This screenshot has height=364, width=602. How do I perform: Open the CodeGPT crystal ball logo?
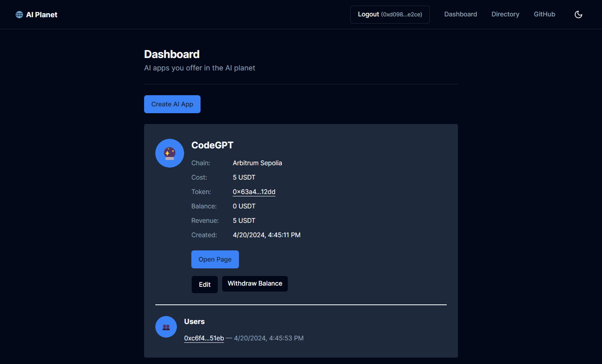point(169,153)
